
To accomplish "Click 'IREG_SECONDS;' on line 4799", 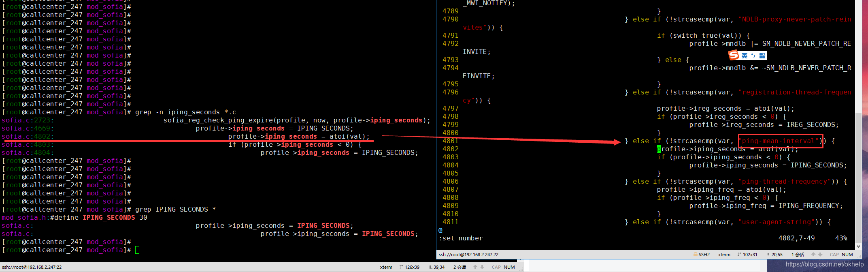I will [813, 125].
